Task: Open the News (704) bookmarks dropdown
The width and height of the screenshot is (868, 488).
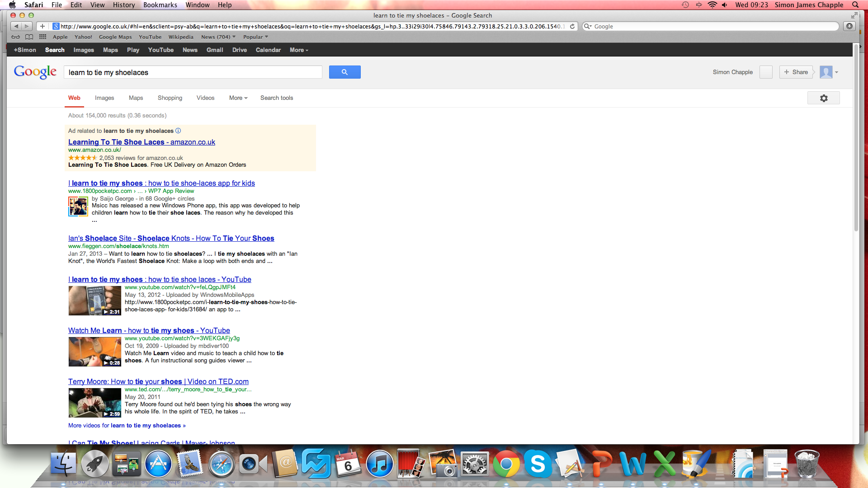Action: coord(218,37)
